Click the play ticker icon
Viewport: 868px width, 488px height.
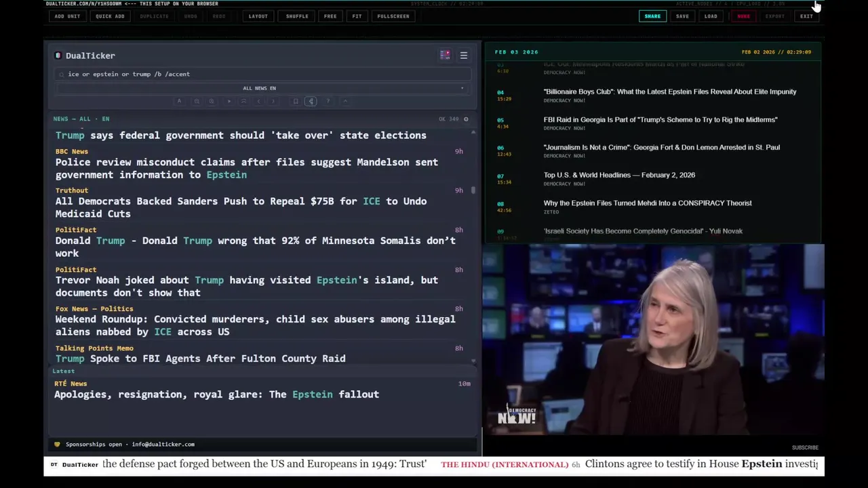229,102
